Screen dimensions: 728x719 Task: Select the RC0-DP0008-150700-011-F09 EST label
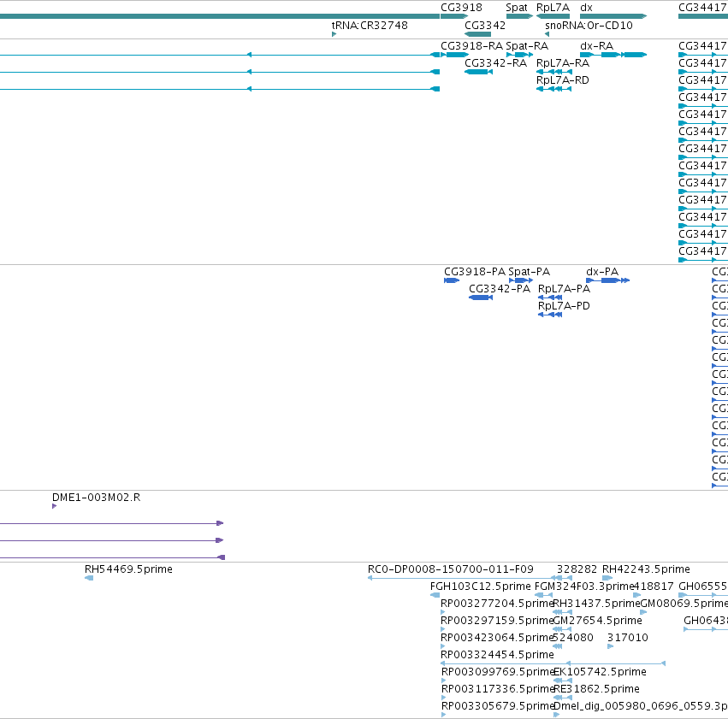(450, 569)
